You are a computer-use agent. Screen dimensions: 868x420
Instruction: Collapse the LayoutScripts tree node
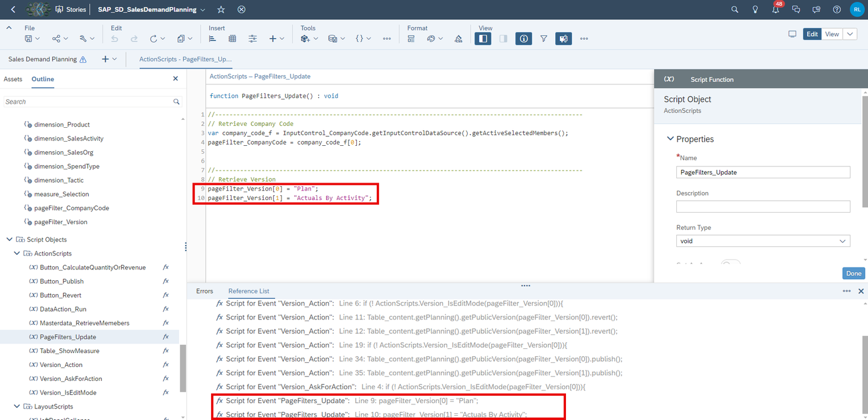click(17, 407)
